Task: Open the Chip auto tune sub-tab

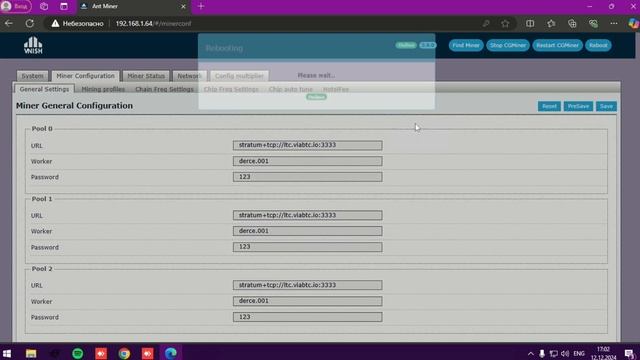Action: click(x=291, y=89)
